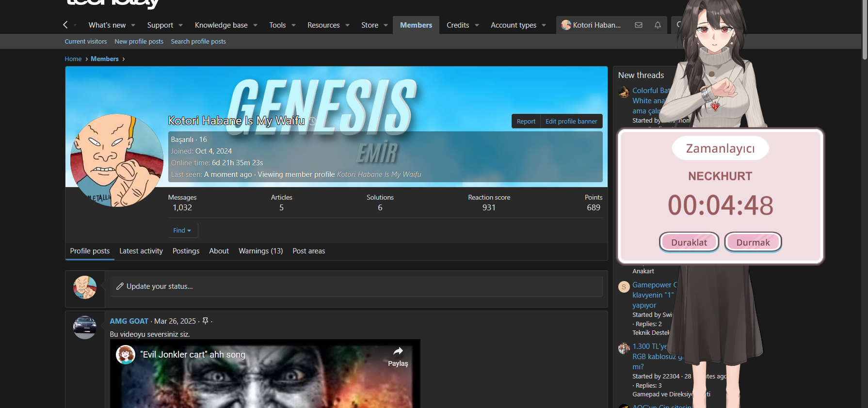Click the pin icon on AMG GOAT's post

[x=205, y=321]
